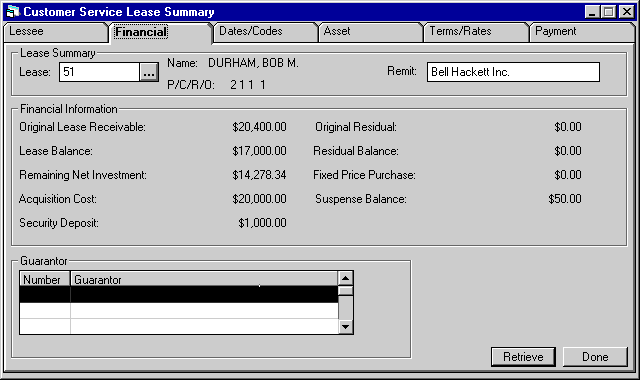This screenshot has height=380, width=640.
Task: Click the Done button
Action: [595, 357]
